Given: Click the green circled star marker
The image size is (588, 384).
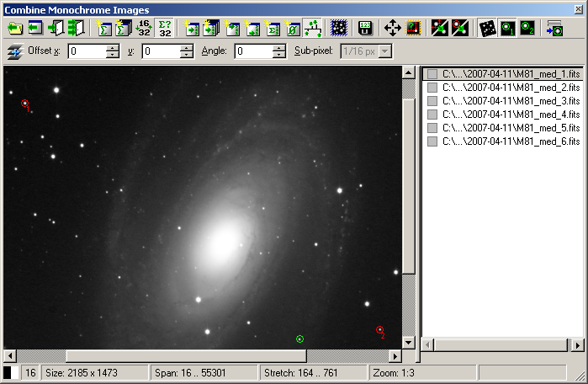Looking at the screenshot, I should pyautogui.click(x=299, y=339).
